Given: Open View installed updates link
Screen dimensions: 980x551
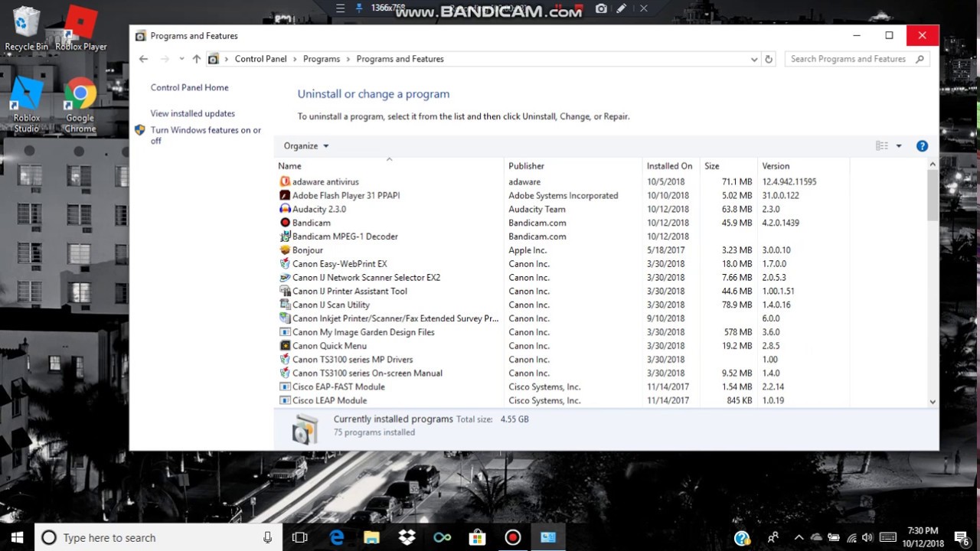Looking at the screenshot, I should 192,114.
